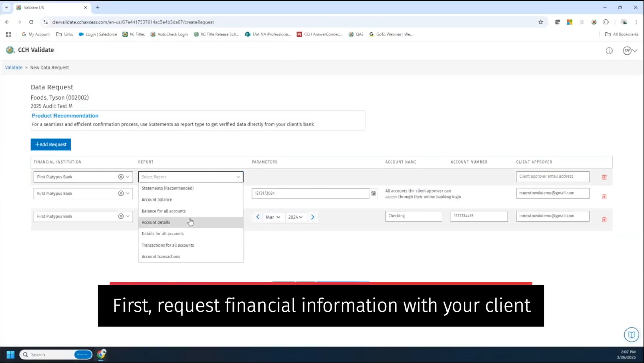The height and width of the screenshot is (363, 644).
Task: Expand the third row's financial institution dropdown
Action: pos(128,216)
